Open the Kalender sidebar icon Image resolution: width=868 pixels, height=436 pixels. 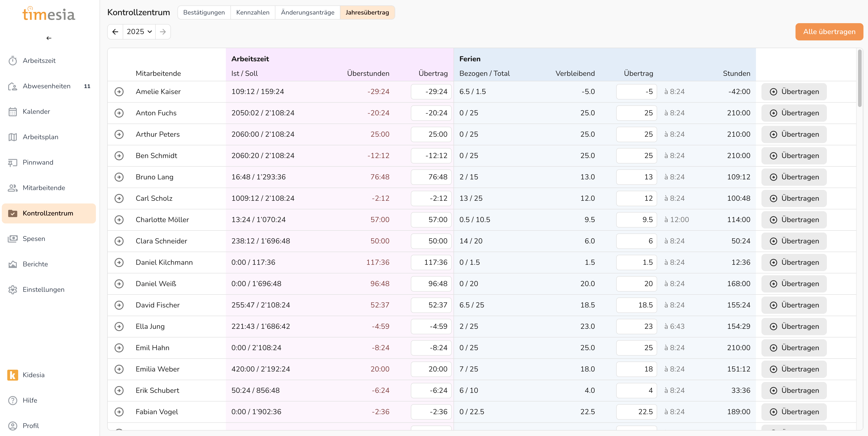click(x=13, y=112)
